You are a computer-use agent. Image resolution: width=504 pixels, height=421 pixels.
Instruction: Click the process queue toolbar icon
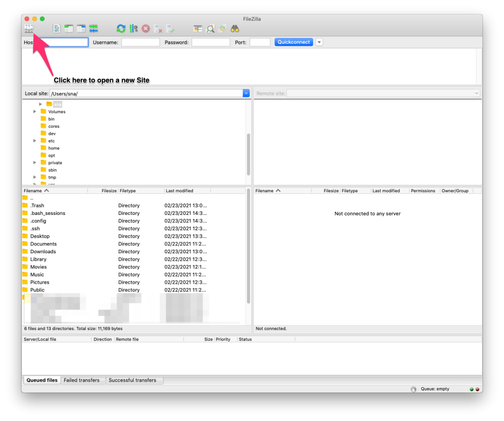point(133,29)
